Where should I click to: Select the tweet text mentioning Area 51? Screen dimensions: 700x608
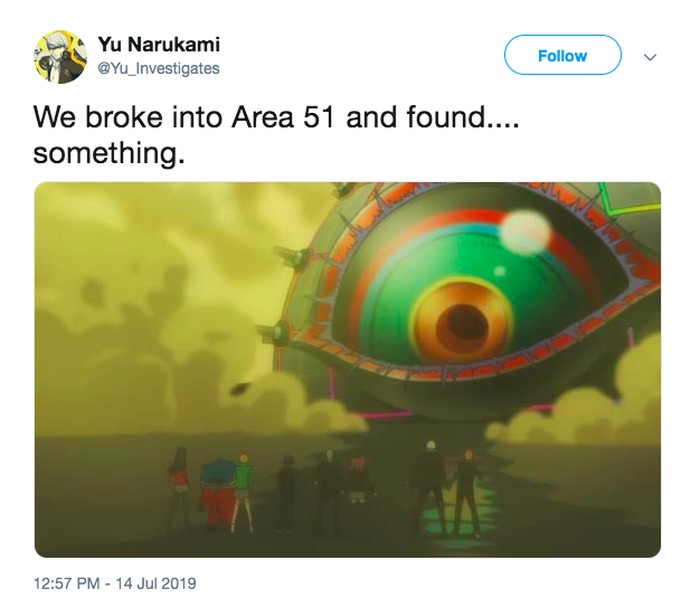click(x=276, y=135)
